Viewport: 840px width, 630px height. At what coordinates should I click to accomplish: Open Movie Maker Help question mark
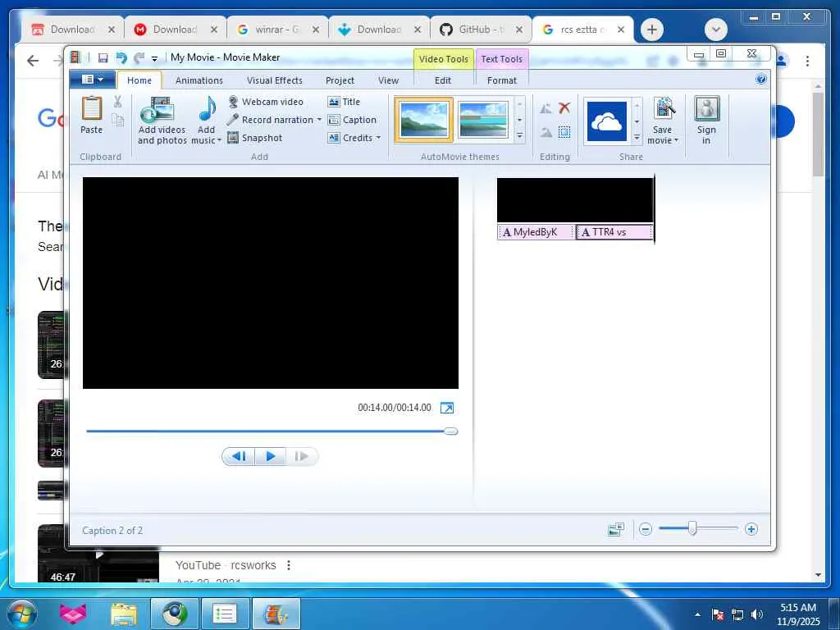coord(760,80)
